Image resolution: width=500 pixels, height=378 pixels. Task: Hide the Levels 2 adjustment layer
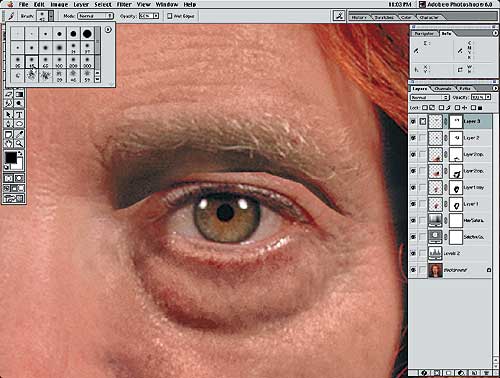(x=413, y=253)
